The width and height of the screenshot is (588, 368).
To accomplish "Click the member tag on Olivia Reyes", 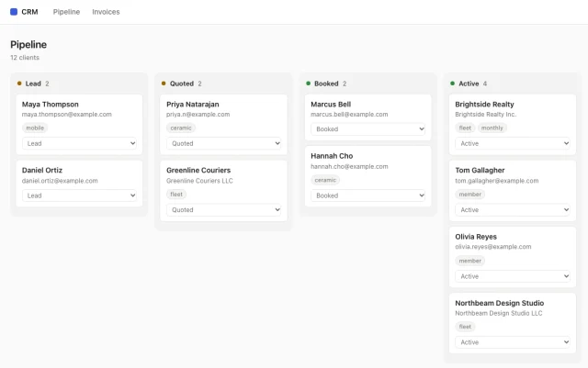I will point(469,261).
